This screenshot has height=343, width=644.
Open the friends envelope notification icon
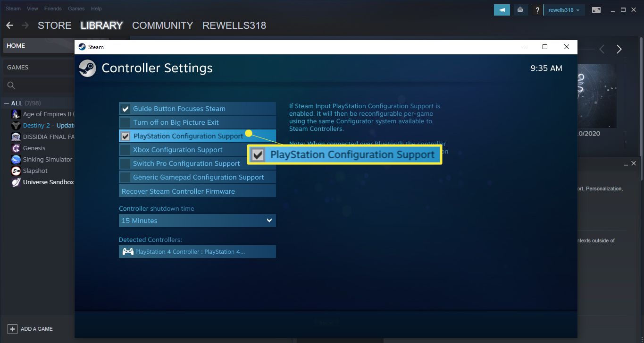tap(520, 9)
